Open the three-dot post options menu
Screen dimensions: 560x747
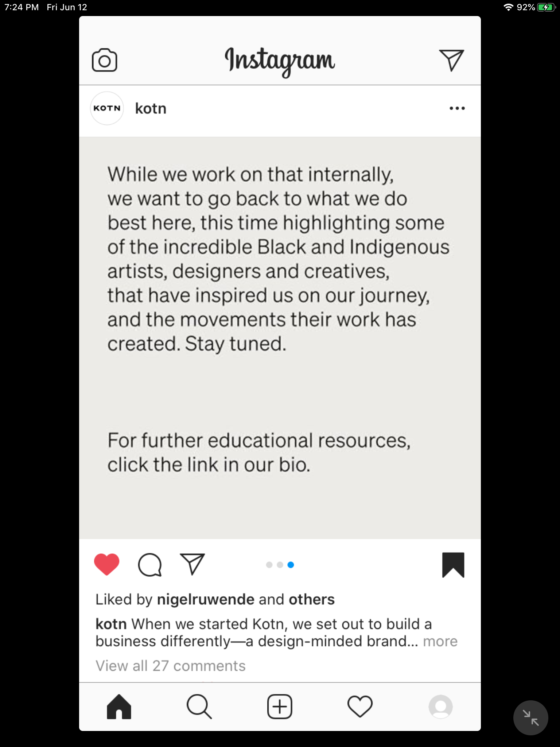[x=457, y=108]
